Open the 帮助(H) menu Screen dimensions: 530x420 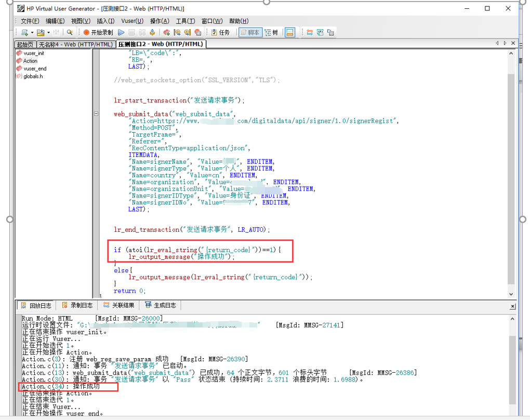[x=239, y=21]
